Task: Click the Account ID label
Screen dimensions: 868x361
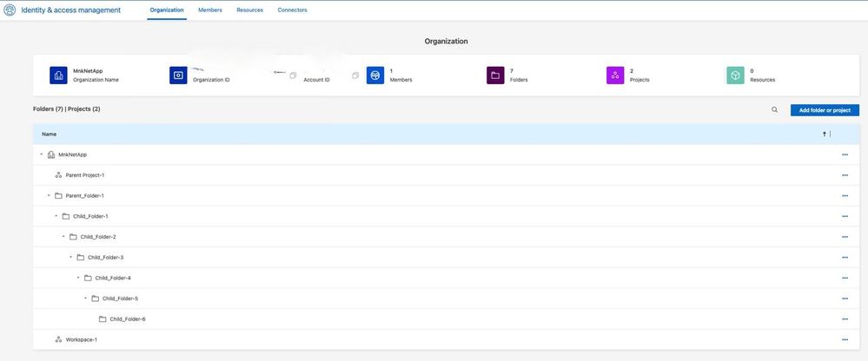Action: tap(316, 80)
